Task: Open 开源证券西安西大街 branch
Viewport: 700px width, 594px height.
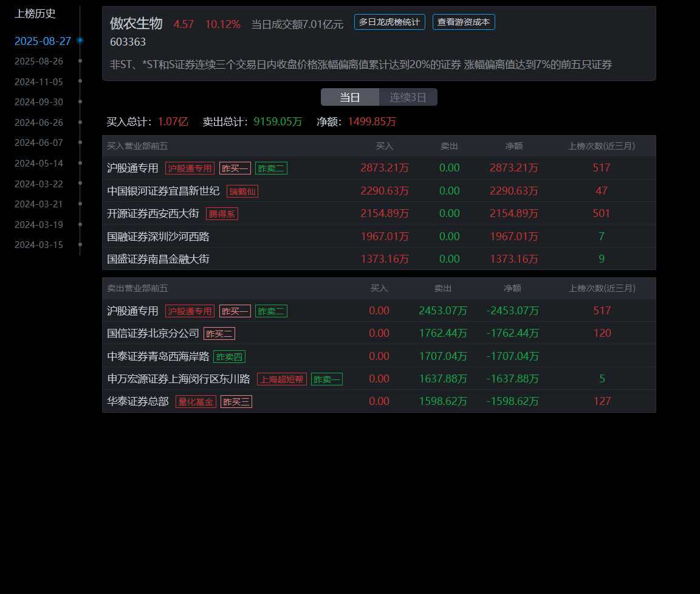Action: click(153, 213)
